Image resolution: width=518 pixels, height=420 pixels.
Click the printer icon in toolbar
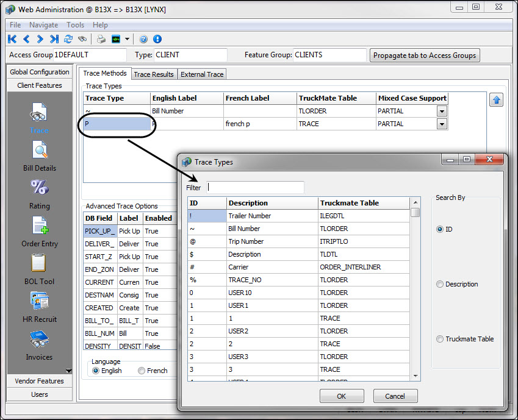point(101,39)
